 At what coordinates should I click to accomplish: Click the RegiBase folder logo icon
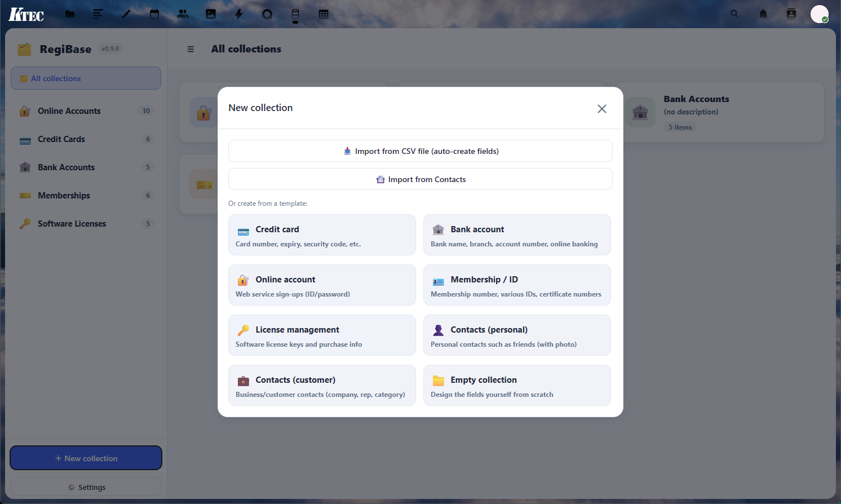click(24, 49)
